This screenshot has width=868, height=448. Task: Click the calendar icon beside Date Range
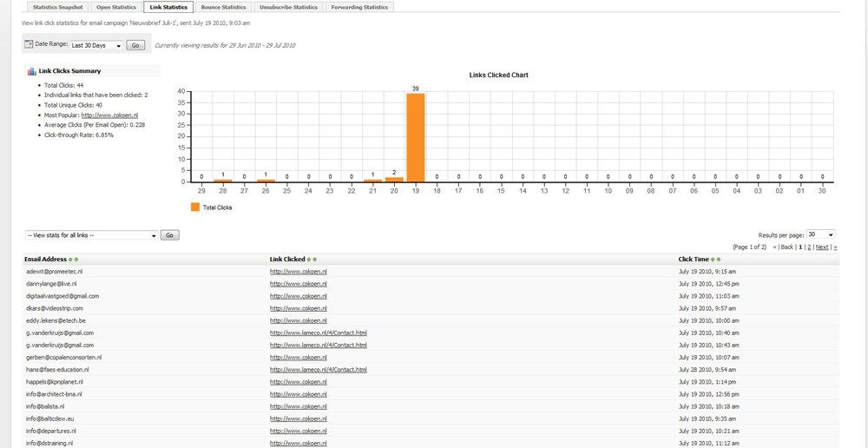point(29,44)
